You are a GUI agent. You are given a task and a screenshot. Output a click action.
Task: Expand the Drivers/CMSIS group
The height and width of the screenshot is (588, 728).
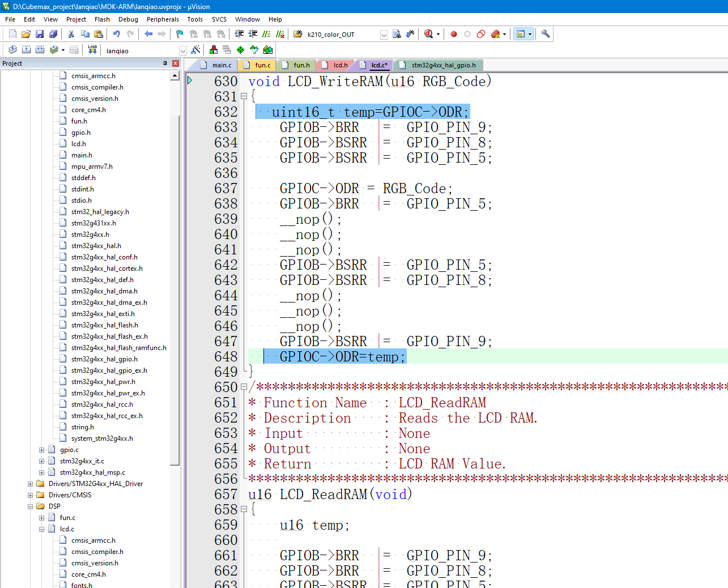click(30, 495)
